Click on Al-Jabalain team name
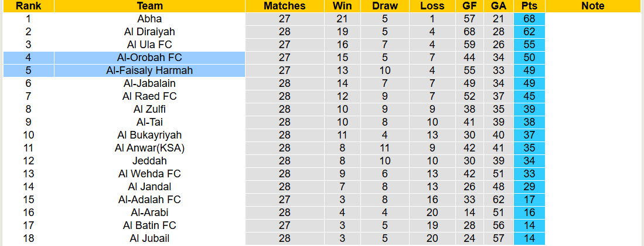 (149, 83)
